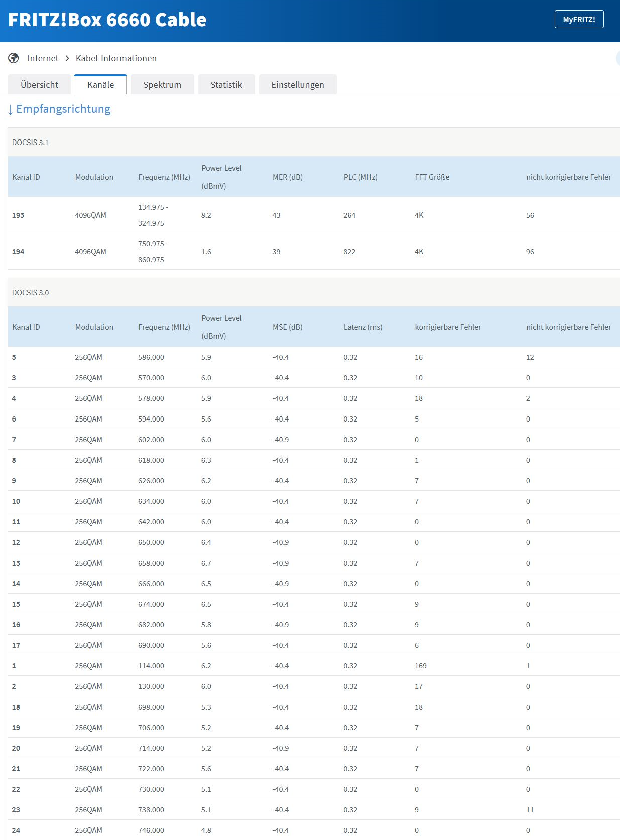The height and width of the screenshot is (840, 620).
Task: Click frequency 570.000 cell
Action: tap(151, 378)
